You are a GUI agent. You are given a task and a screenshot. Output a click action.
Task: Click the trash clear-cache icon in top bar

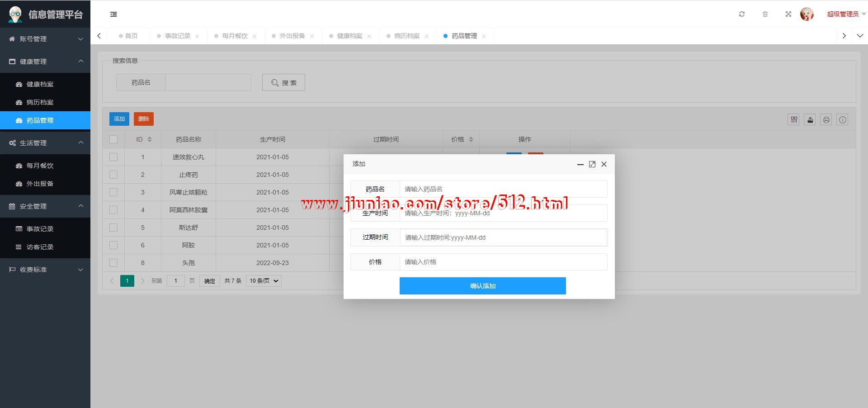point(765,14)
